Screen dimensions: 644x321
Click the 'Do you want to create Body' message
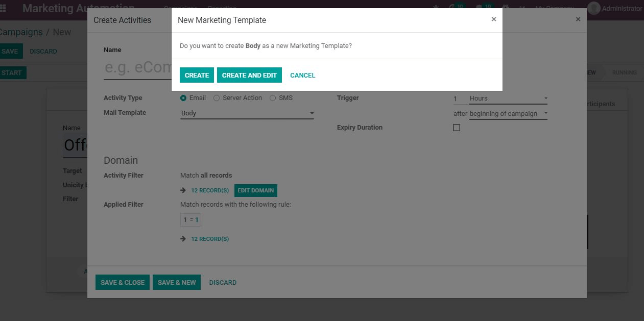[266, 46]
